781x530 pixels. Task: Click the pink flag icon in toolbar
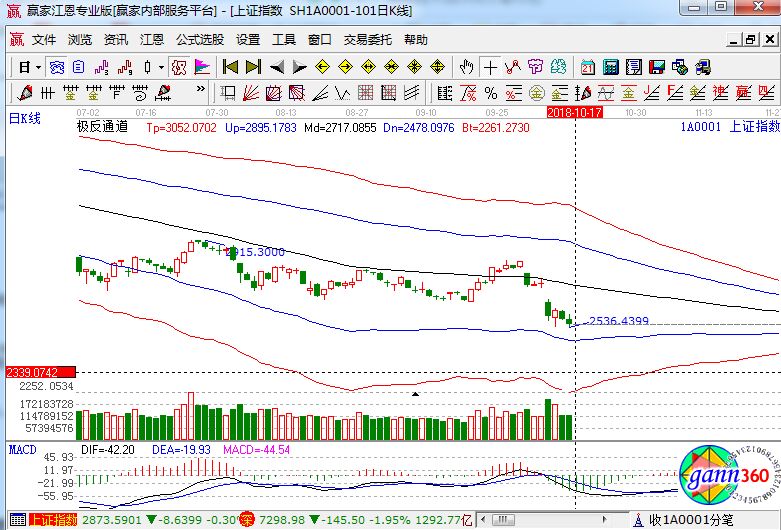(x=202, y=67)
